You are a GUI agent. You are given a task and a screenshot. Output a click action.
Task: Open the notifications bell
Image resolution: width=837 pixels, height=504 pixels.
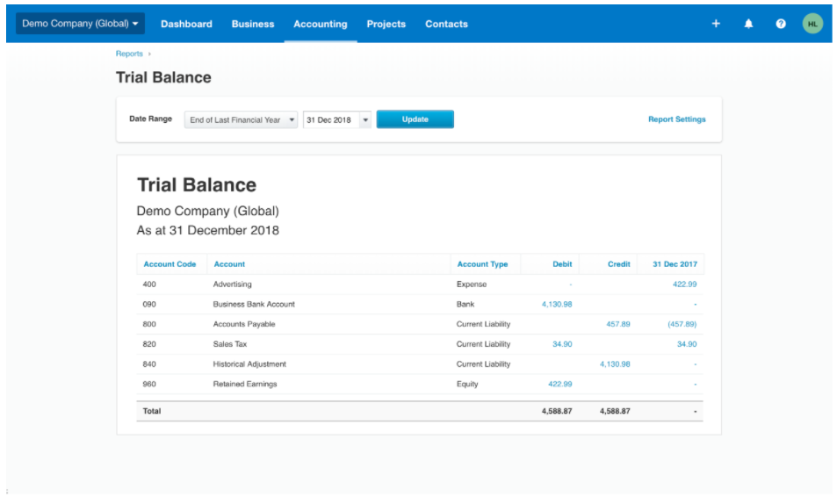tap(748, 24)
